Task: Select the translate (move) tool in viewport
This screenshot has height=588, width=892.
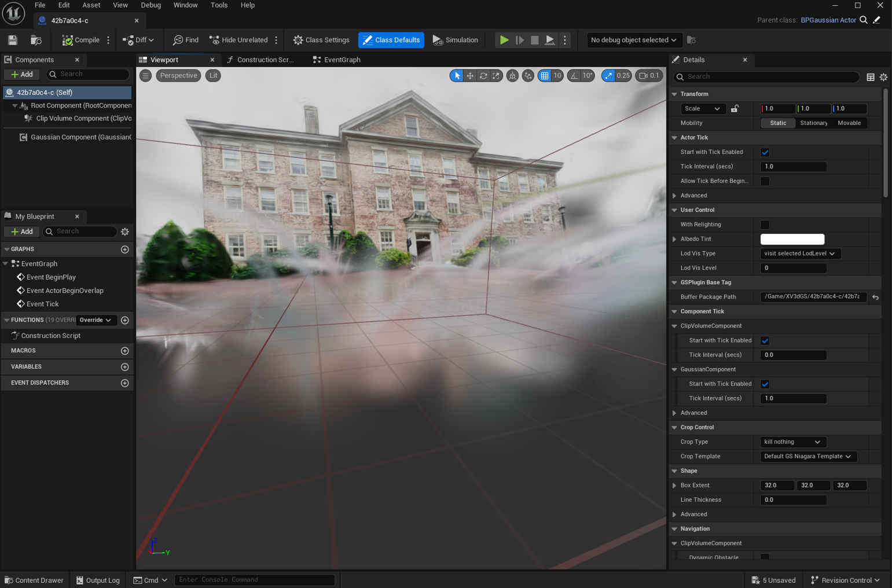Action: point(470,75)
